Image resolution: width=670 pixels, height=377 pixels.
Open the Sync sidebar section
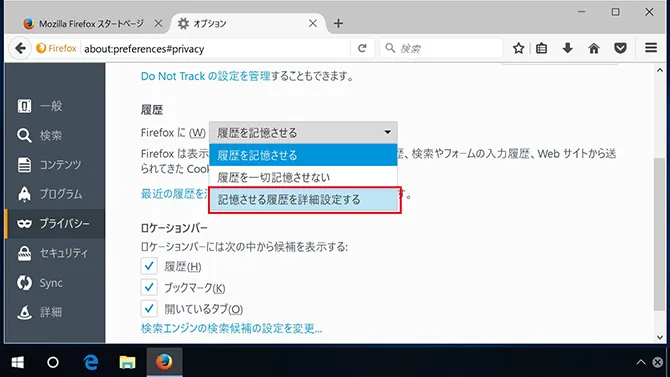click(x=55, y=283)
